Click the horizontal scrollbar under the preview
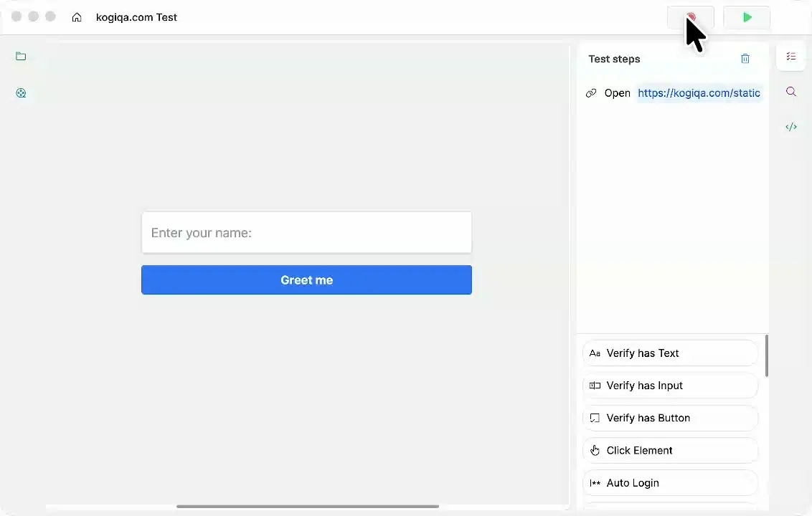Image resolution: width=812 pixels, height=516 pixels. [308, 507]
